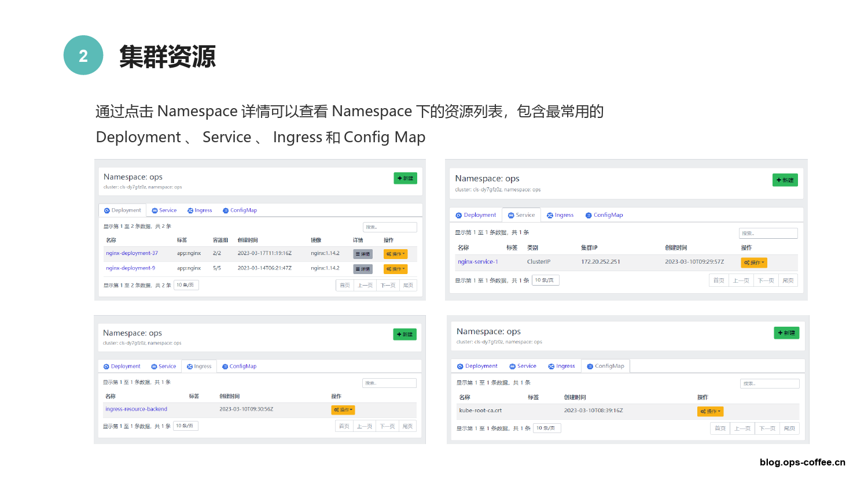Click the Ingress tab icon above the nginx-deployment-37 list

coord(190,210)
